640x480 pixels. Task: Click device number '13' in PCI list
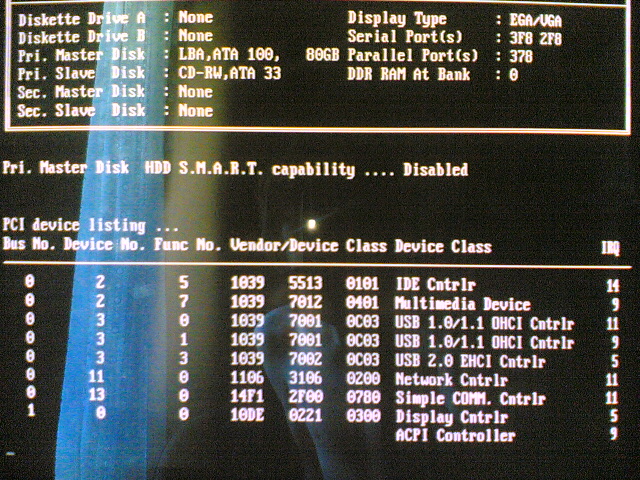(x=97, y=395)
